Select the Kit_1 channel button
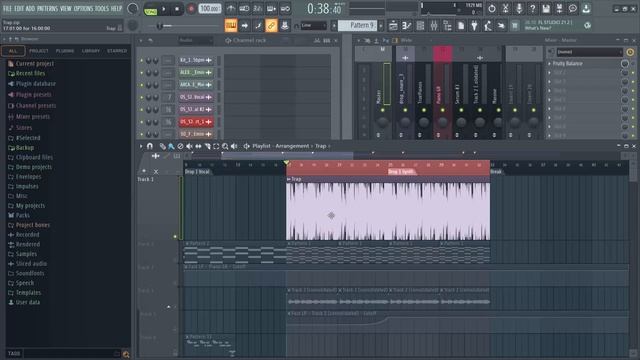Image resolution: width=640 pixels, height=360 pixels. 196,60
